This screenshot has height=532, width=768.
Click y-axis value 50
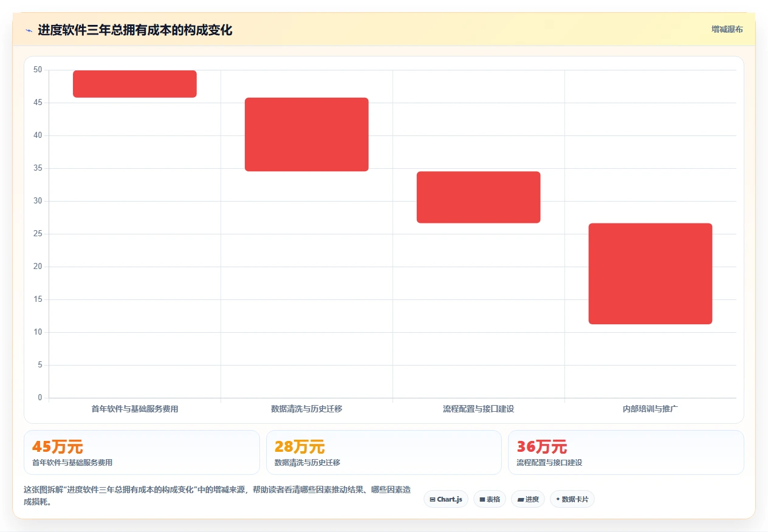pyautogui.click(x=38, y=70)
